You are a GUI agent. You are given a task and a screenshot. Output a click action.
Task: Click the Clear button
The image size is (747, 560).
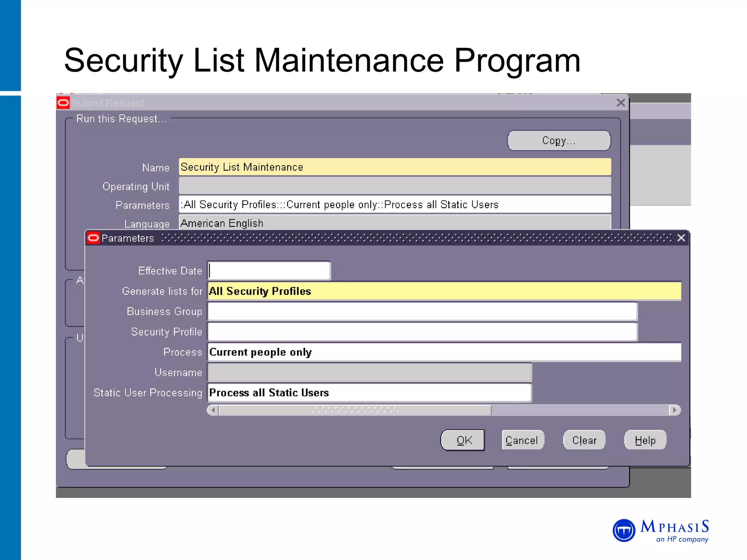click(584, 440)
